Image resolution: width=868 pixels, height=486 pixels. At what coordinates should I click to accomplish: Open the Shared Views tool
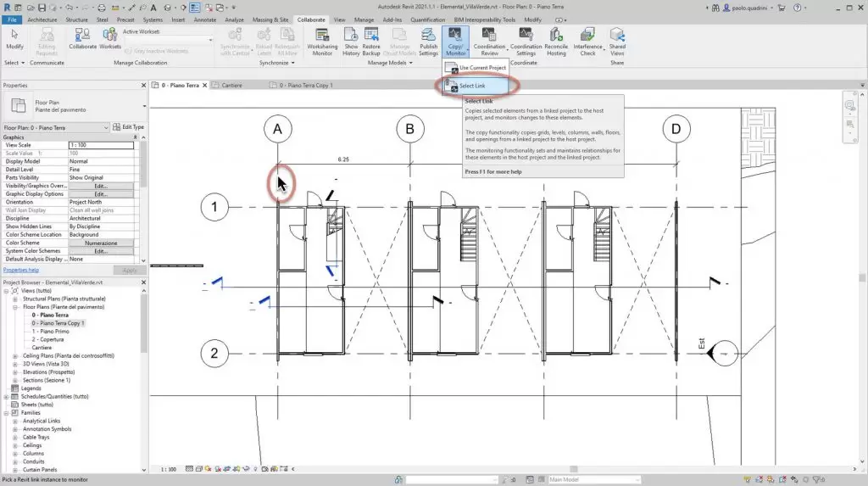617,39
